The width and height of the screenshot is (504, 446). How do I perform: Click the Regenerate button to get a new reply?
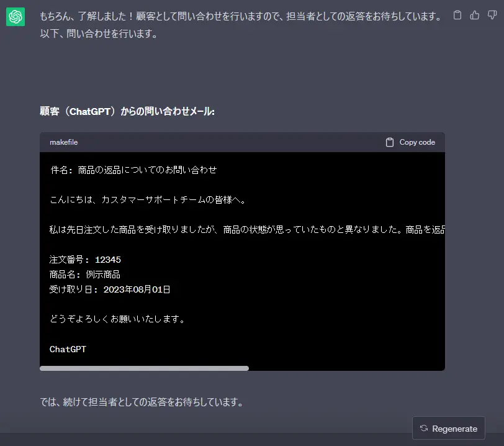click(448, 428)
